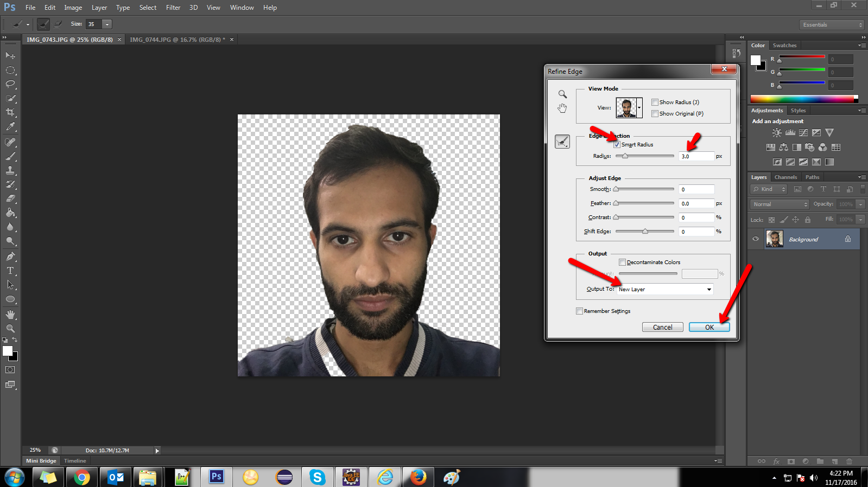868x487 pixels.
Task: Select the Lasso tool
Action: [x=10, y=84]
